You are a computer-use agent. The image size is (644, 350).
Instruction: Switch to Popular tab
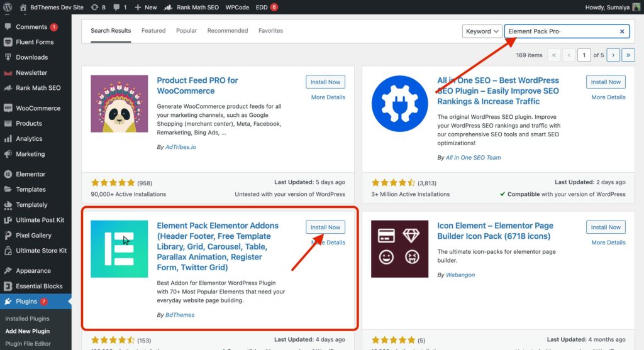186,30
